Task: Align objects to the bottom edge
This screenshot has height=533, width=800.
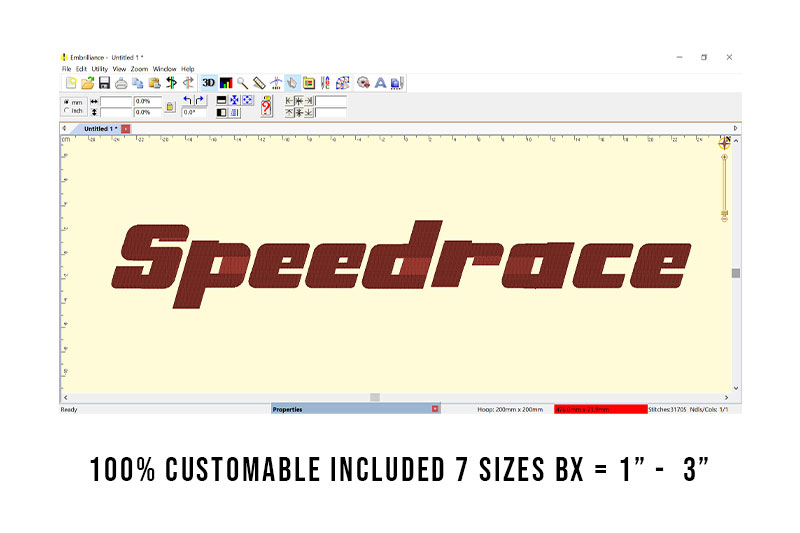Action: (309, 112)
